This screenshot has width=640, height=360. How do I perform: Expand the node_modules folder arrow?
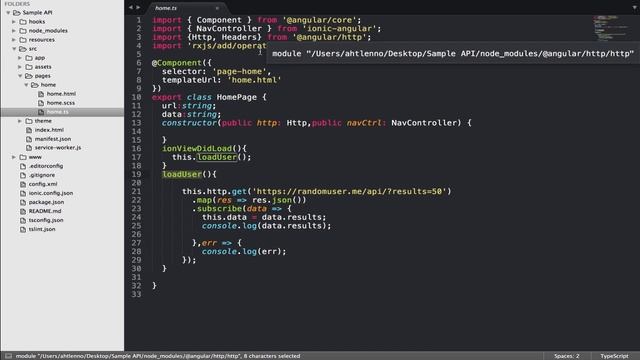coord(14,31)
